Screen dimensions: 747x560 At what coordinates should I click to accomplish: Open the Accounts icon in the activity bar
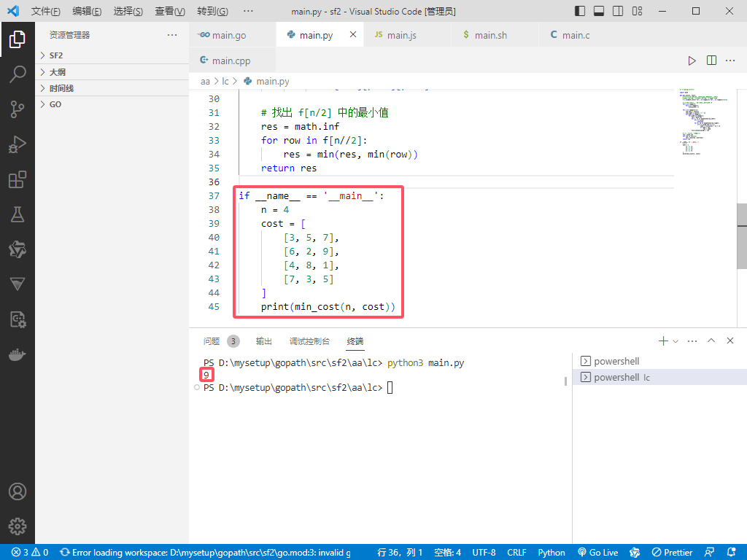pos(18,491)
